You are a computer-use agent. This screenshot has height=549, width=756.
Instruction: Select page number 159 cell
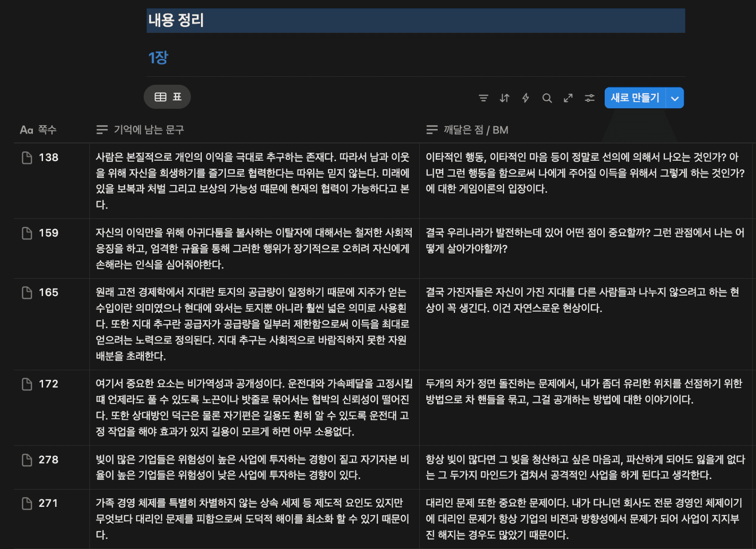(51, 249)
